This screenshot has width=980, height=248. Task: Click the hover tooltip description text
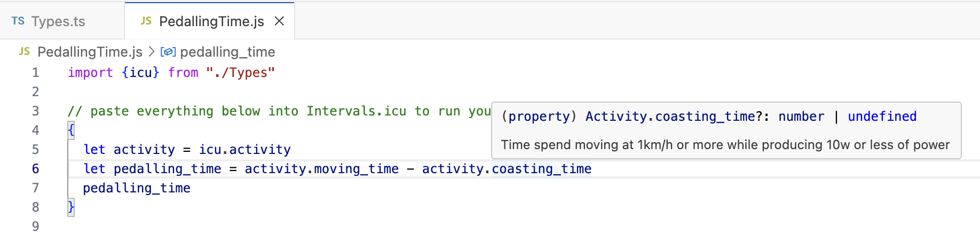725,145
